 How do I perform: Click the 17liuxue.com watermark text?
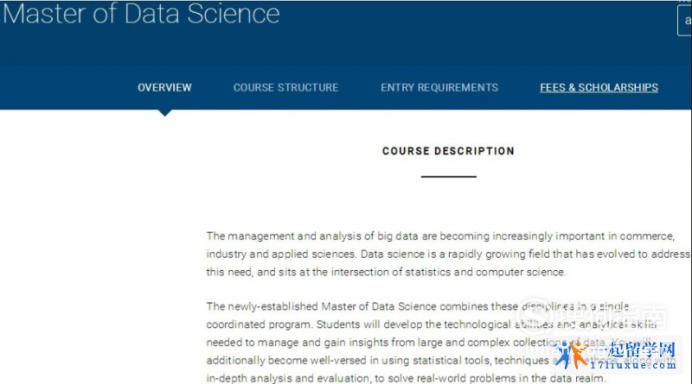click(x=633, y=365)
